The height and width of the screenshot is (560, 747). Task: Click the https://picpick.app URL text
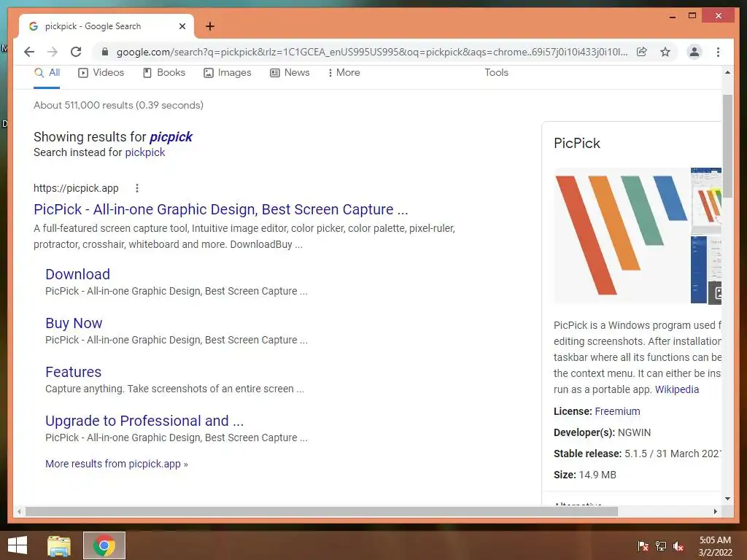coord(76,188)
